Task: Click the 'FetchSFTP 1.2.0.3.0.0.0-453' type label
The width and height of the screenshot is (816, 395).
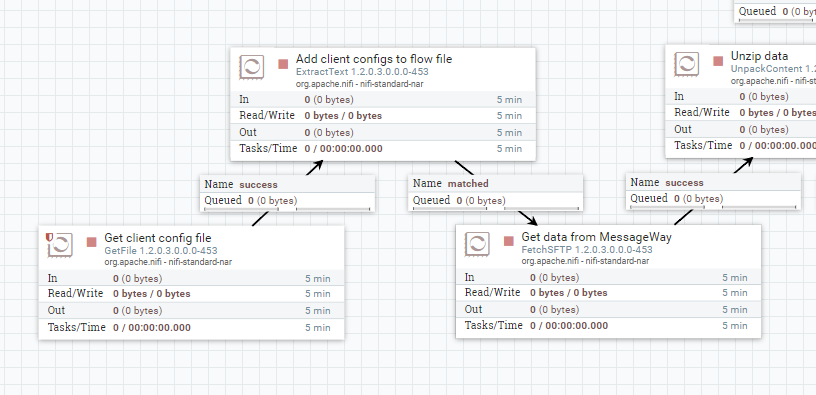Action: pos(587,250)
